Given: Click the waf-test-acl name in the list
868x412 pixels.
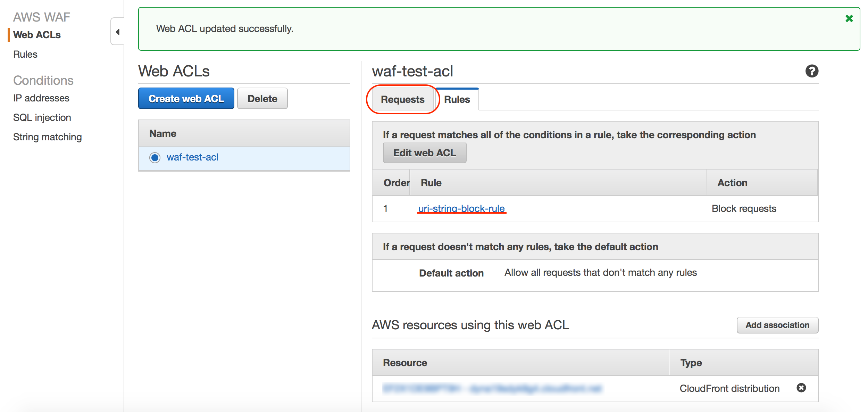Looking at the screenshot, I should tap(193, 157).
